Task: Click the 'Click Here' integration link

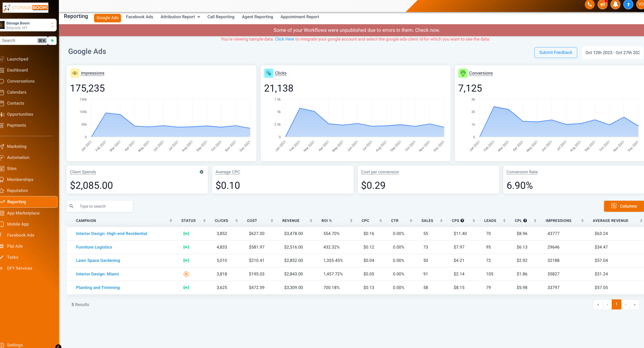Action: [285, 39]
